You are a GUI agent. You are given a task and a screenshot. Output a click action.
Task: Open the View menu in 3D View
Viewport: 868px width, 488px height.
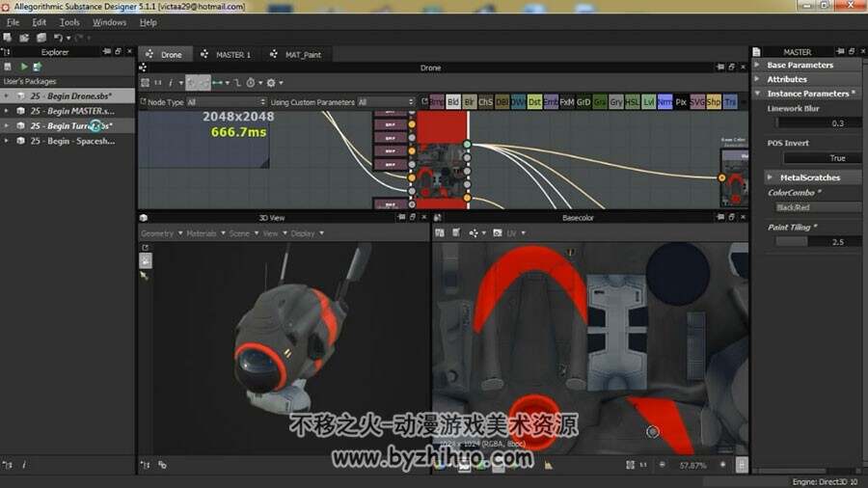274,233
